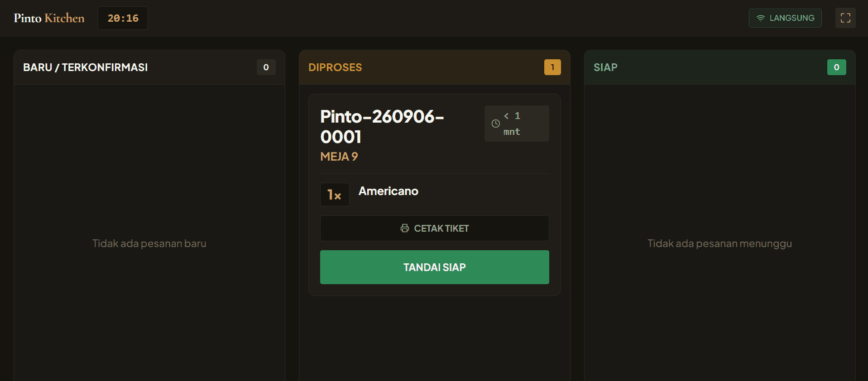868x381 pixels.
Task: Click the 1x quantity badge for Americano
Action: [335, 195]
